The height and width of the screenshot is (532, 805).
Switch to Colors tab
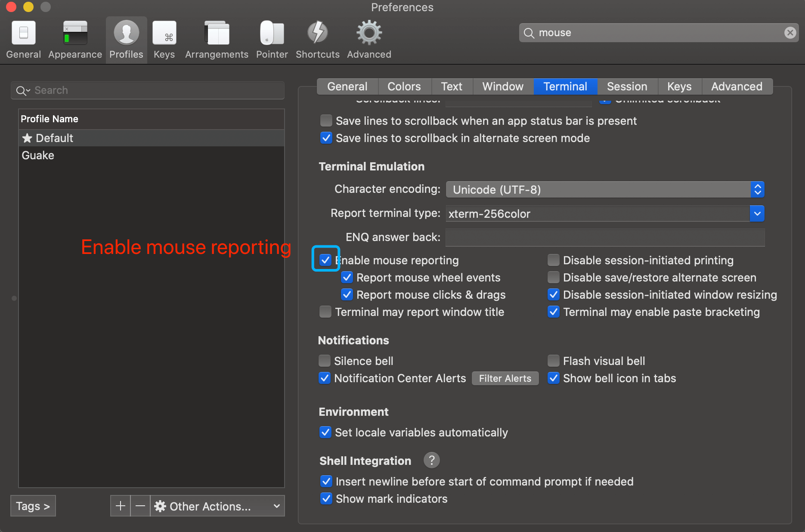pos(404,87)
